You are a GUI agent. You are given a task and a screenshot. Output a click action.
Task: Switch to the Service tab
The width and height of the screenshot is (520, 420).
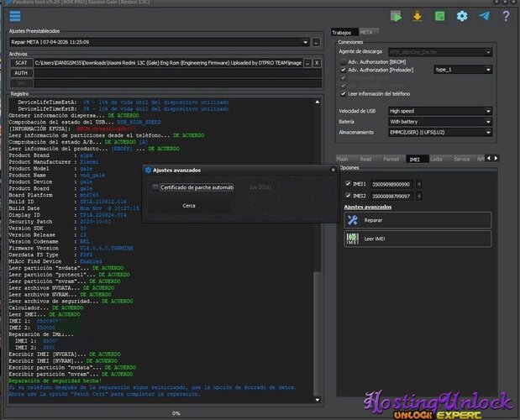(461, 159)
